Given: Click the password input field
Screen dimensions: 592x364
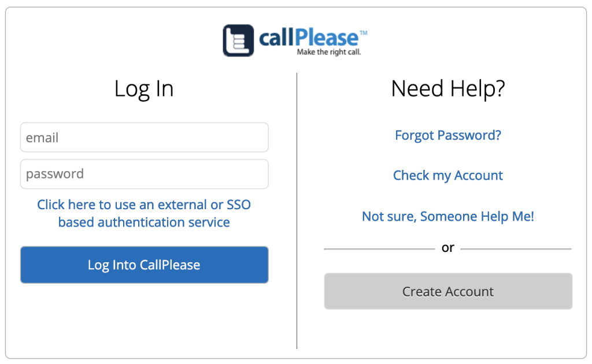Looking at the screenshot, I should pos(144,173).
